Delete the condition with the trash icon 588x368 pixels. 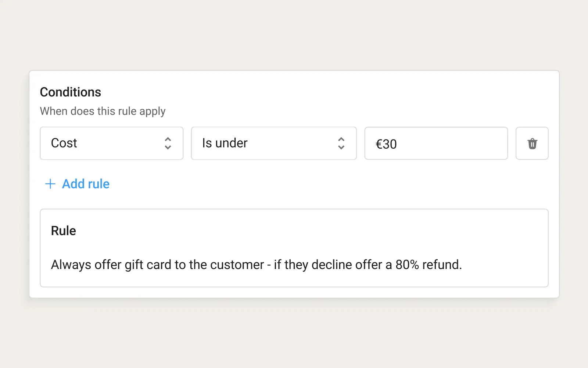coord(532,144)
